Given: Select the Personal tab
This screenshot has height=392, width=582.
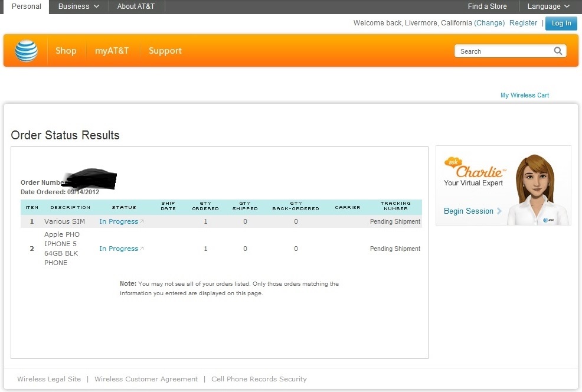Looking at the screenshot, I should coord(27,6).
